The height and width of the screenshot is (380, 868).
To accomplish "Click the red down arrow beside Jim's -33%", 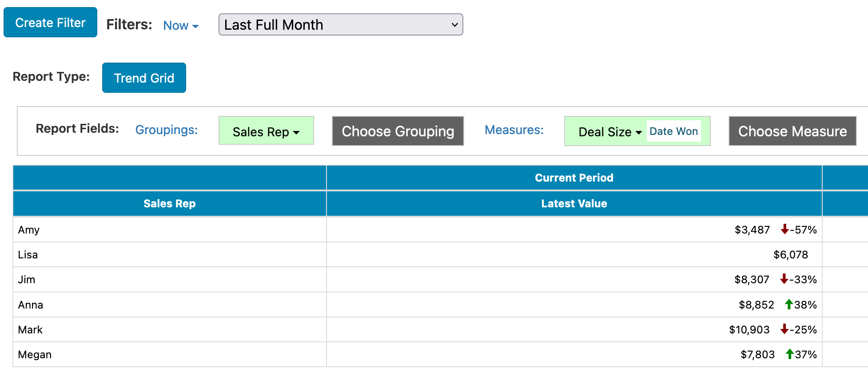I will [784, 279].
